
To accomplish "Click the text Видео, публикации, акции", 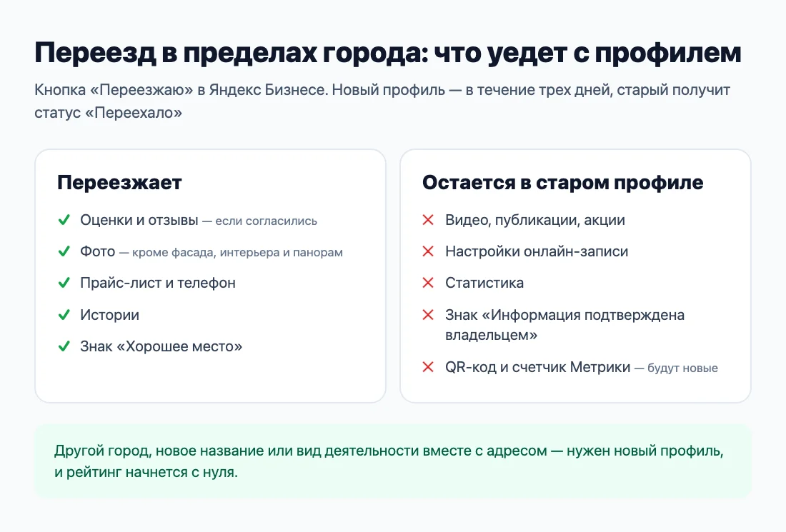I will (x=535, y=221).
